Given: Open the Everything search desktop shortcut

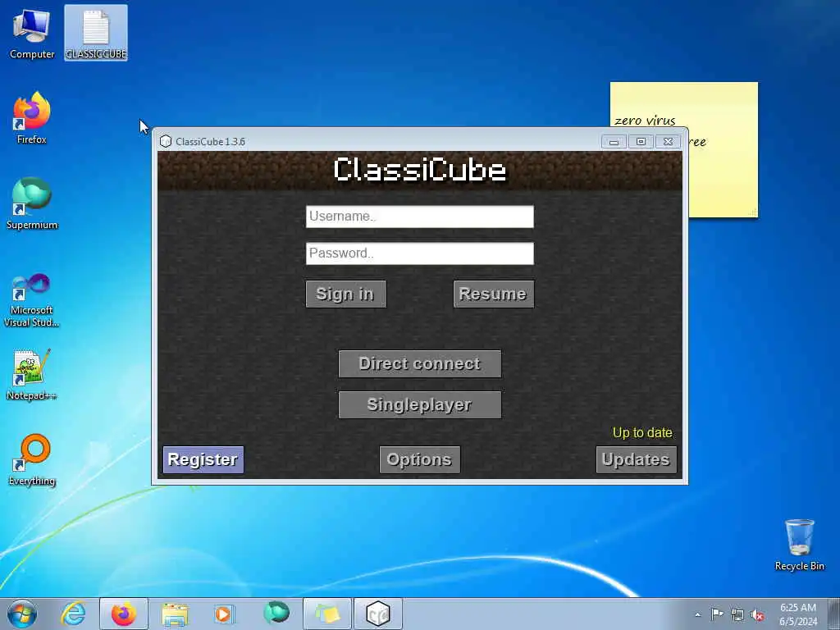Looking at the screenshot, I should pos(32,460).
